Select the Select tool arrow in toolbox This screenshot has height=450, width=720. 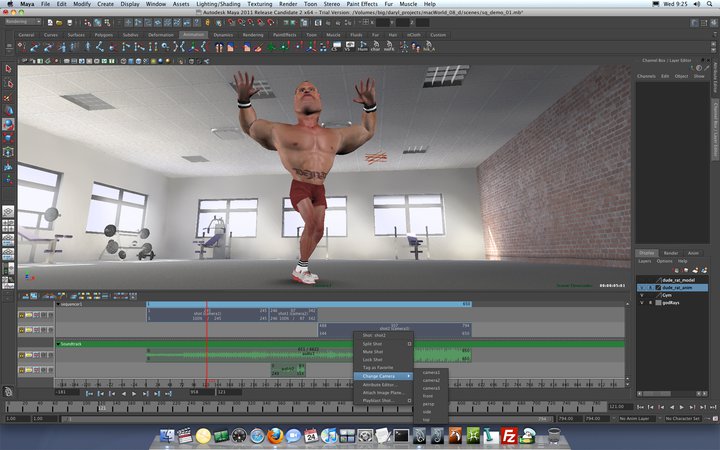8,69
